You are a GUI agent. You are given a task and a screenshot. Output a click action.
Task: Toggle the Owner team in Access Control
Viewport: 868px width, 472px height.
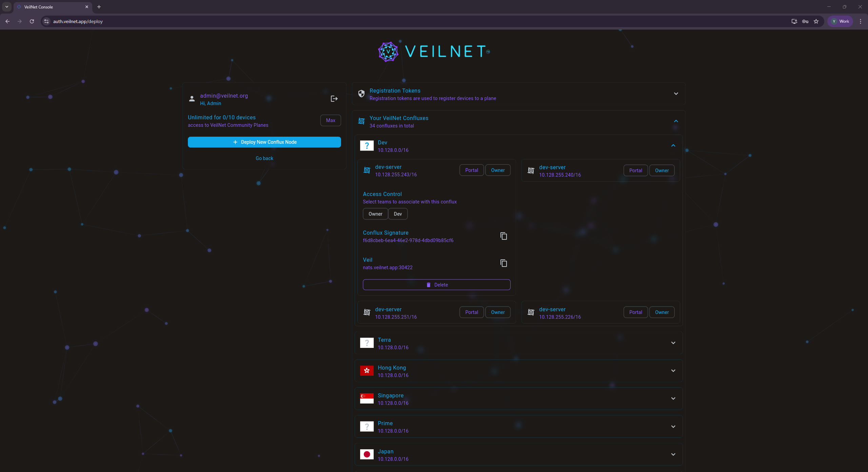tap(375, 214)
